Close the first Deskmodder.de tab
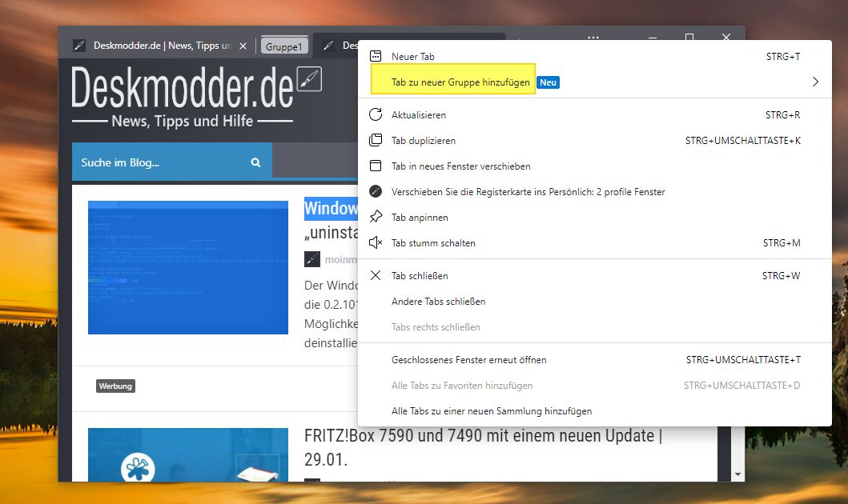Screen dimensions: 848x504 [x=243, y=46]
